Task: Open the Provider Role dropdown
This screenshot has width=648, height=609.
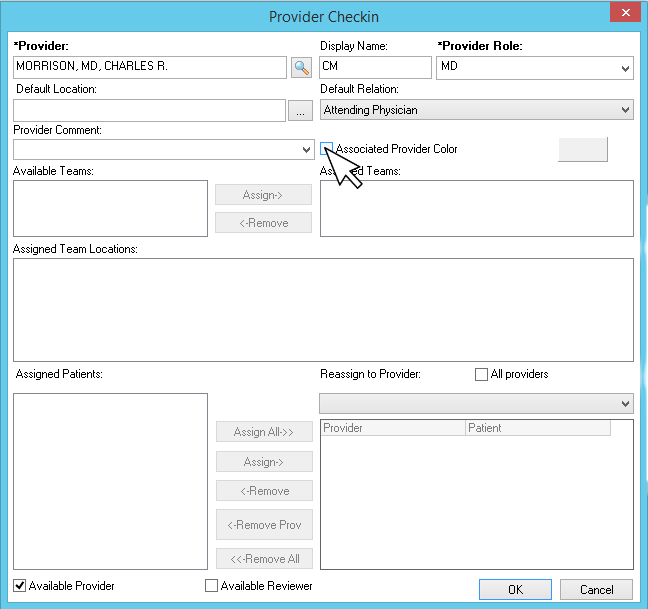Action: (x=625, y=68)
